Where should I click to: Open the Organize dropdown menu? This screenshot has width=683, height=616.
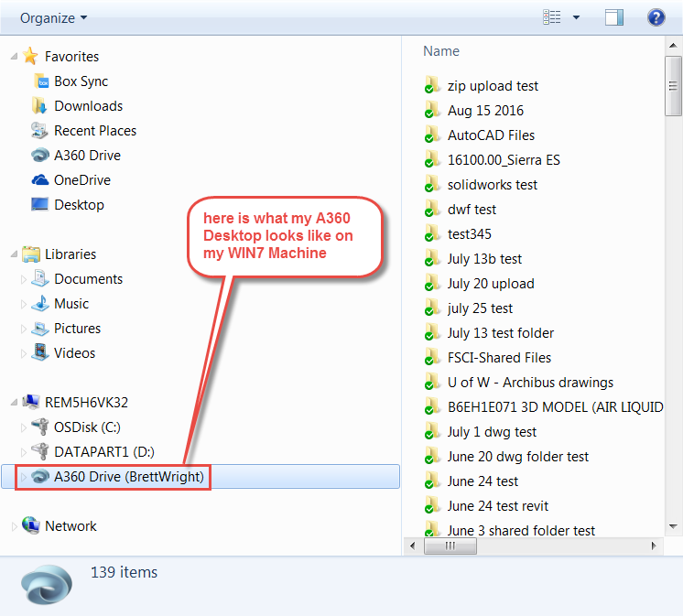point(54,18)
